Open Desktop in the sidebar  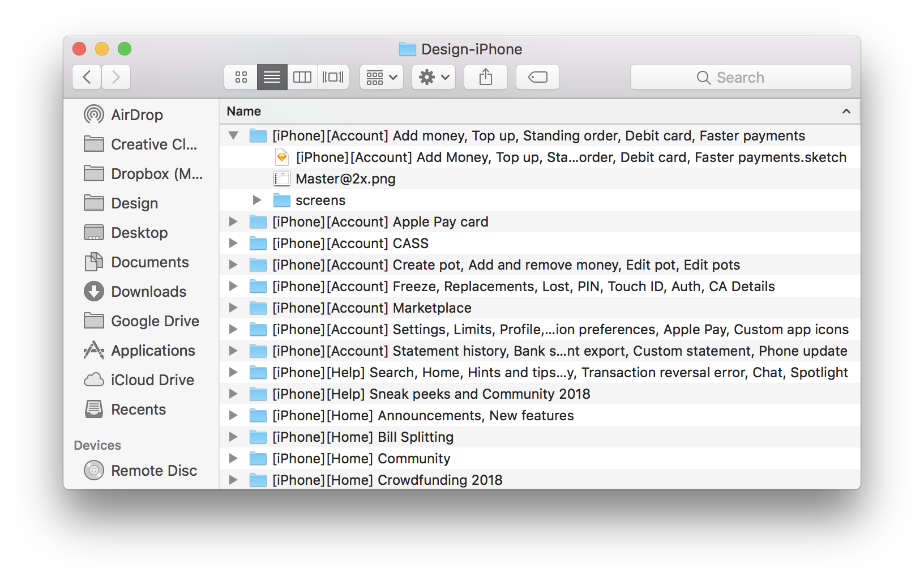point(126,232)
